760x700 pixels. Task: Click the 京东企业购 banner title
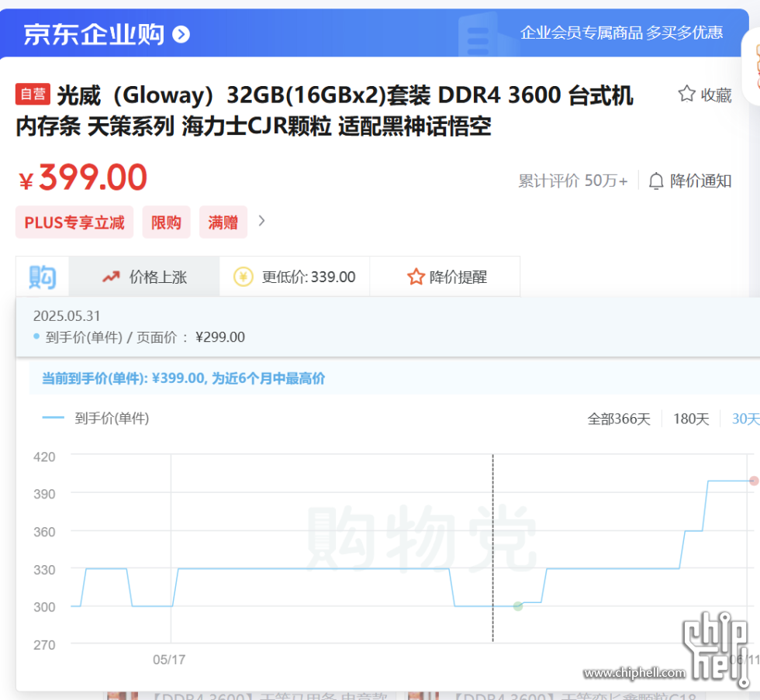(94, 34)
